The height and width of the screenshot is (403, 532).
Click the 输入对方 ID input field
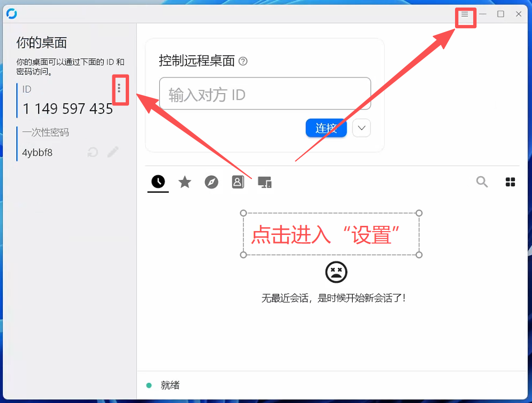tap(265, 95)
